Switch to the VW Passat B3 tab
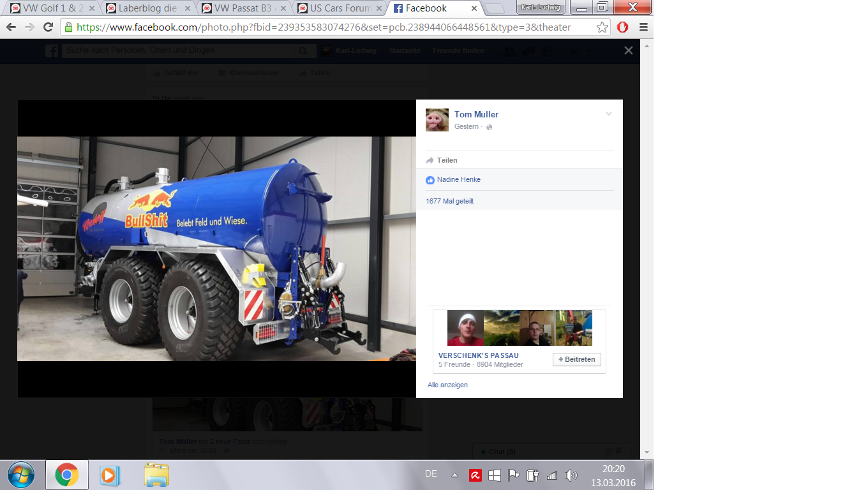Image resolution: width=868 pixels, height=490 pixels. pyautogui.click(x=243, y=8)
